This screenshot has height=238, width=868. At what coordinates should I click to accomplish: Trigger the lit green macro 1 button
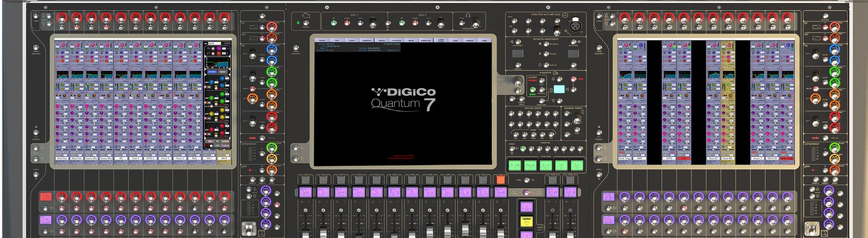[x=523, y=148]
